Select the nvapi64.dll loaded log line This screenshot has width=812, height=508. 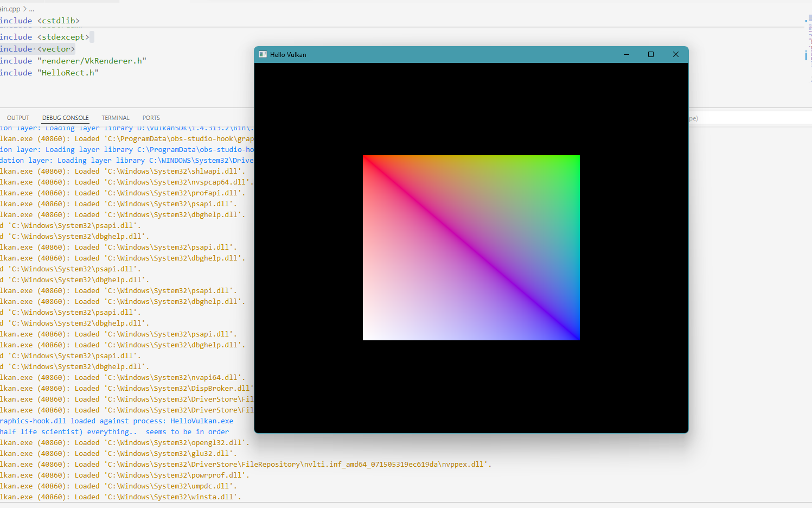point(123,378)
